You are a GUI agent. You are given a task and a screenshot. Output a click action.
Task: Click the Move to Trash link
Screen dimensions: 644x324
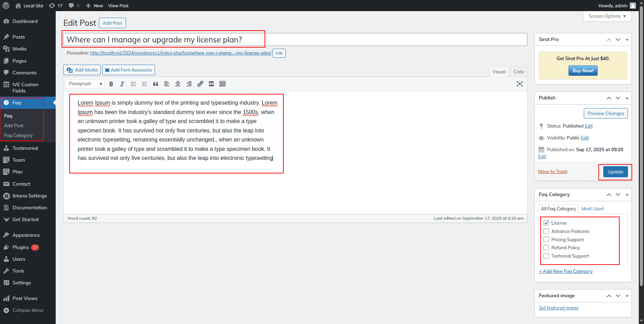[552, 171]
